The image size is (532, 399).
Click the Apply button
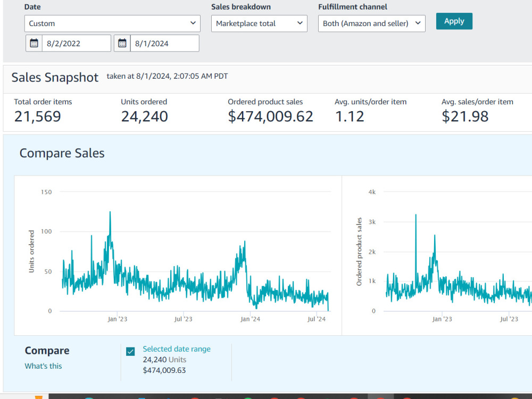tap(454, 21)
